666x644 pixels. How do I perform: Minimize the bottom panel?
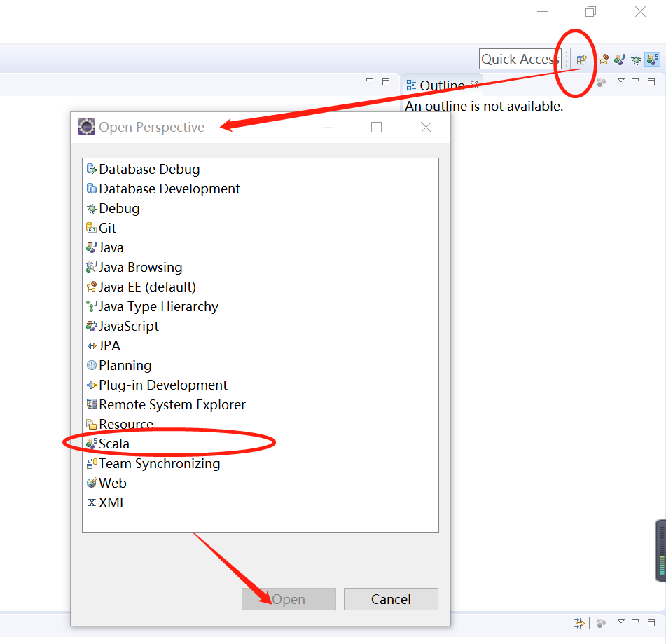[x=635, y=621]
